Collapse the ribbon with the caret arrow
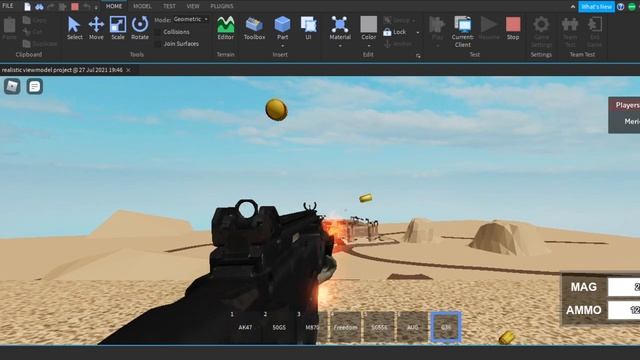Screen dimensions: 640x360 (x=573, y=7)
